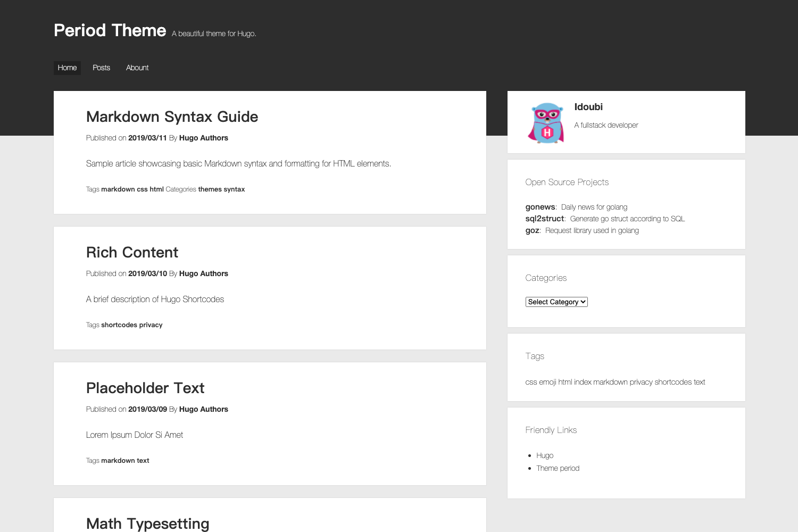The height and width of the screenshot is (532, 798).
Task: Click the "A fullstack developer" description
Action: (606, 125)
